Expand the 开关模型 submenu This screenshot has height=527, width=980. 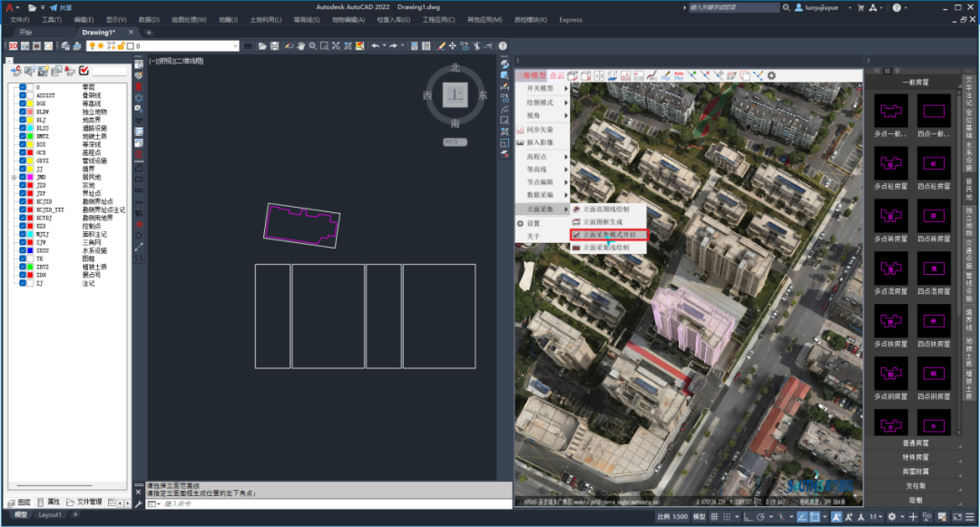point(543,89)
